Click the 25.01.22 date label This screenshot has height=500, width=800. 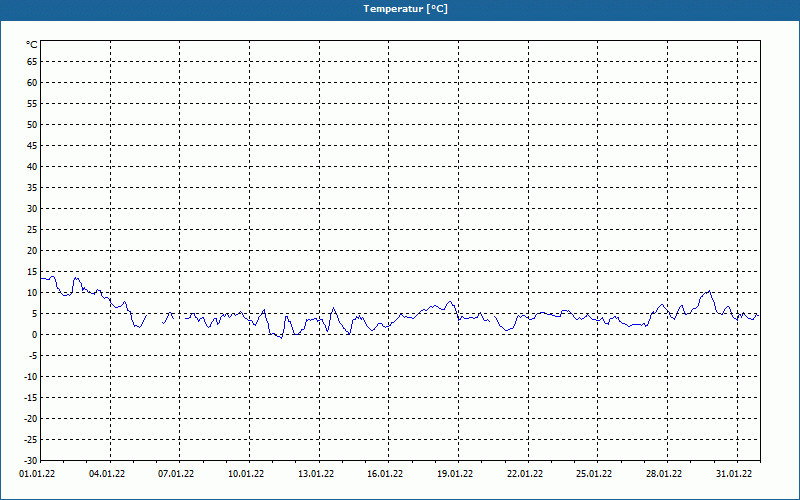click(594, 474)
